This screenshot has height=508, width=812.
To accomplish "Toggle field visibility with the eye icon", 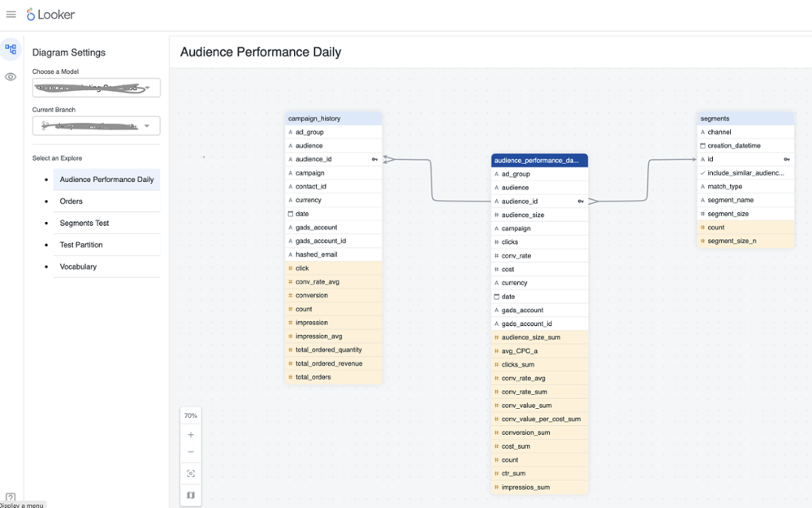I will tap(11, 76).
